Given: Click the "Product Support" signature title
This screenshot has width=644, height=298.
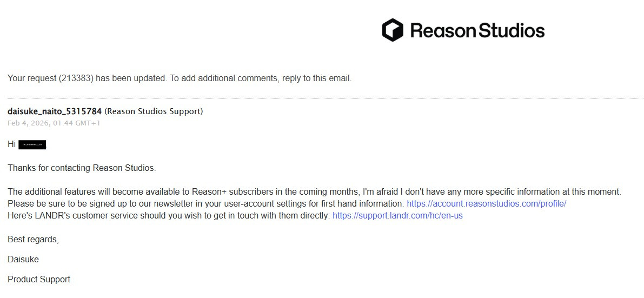Looking at the screenshot, I should [39, 279].
